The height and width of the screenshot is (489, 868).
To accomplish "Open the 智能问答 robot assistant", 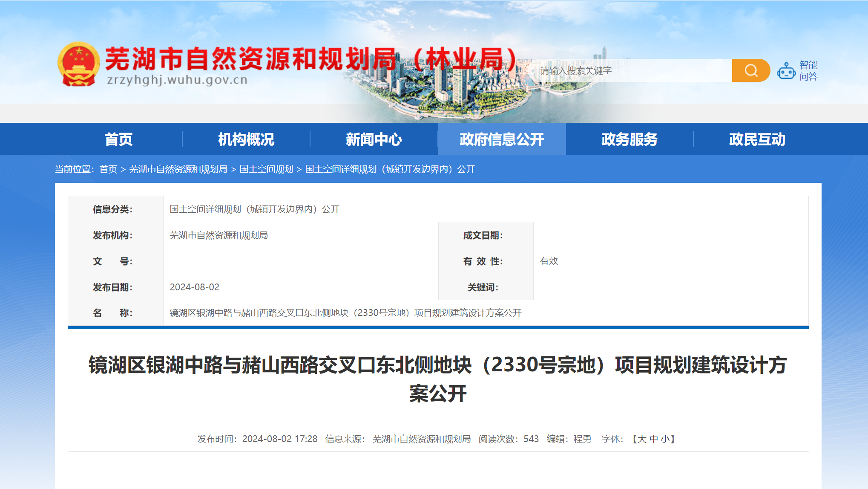I will [x=797, y=71].
